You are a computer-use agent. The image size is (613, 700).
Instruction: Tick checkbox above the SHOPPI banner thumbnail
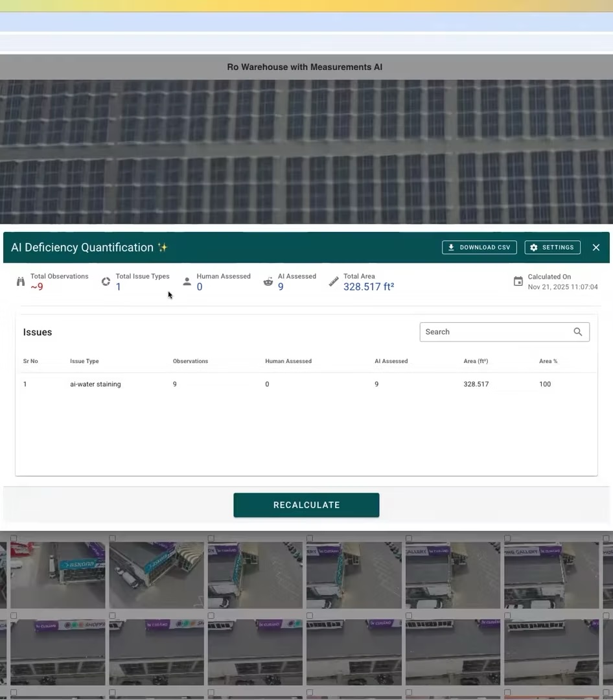[14, 616]
